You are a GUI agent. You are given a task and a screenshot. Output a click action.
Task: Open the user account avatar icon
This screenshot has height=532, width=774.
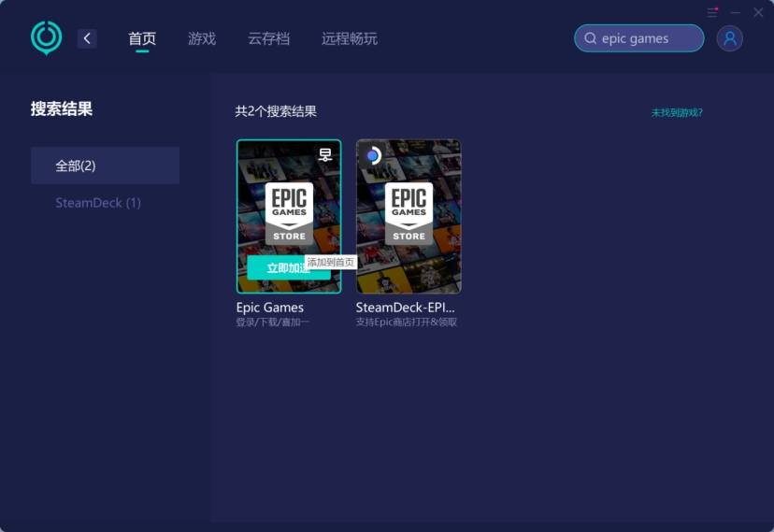point(729,38)
